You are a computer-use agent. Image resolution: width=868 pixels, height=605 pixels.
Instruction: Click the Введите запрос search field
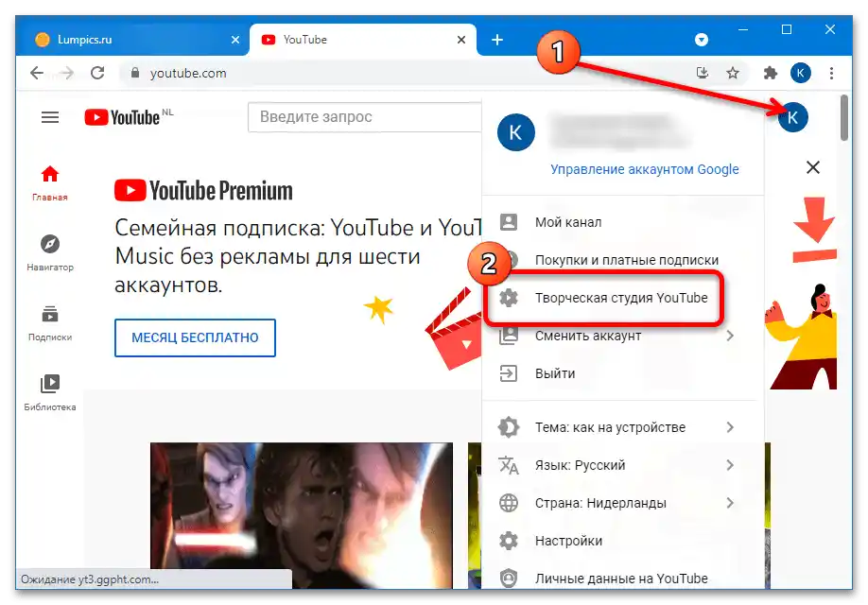click(365, 117)
